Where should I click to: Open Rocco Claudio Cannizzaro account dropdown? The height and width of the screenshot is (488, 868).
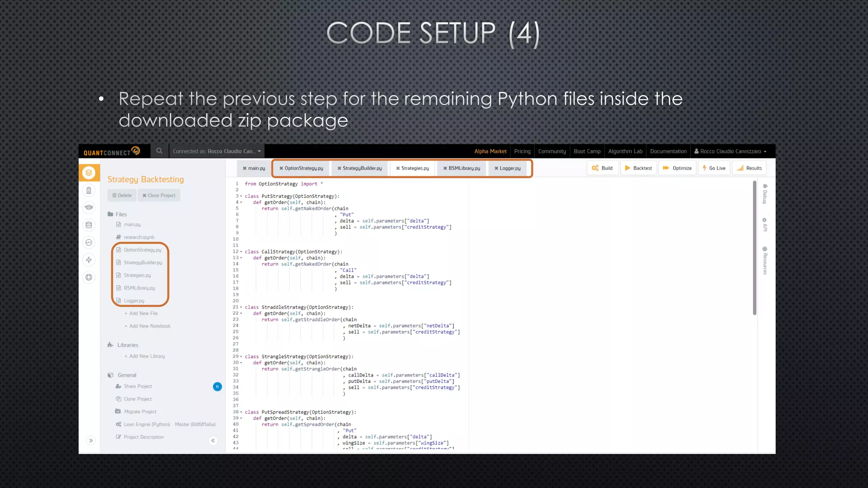click(x=730, y=151)
